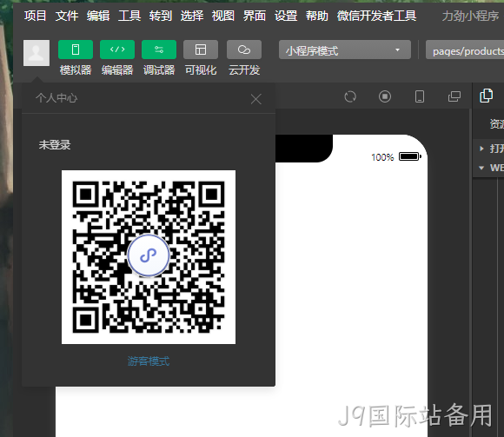Click the user avatar icon
The width and height of the screenshot is (504, 437).
36,53
